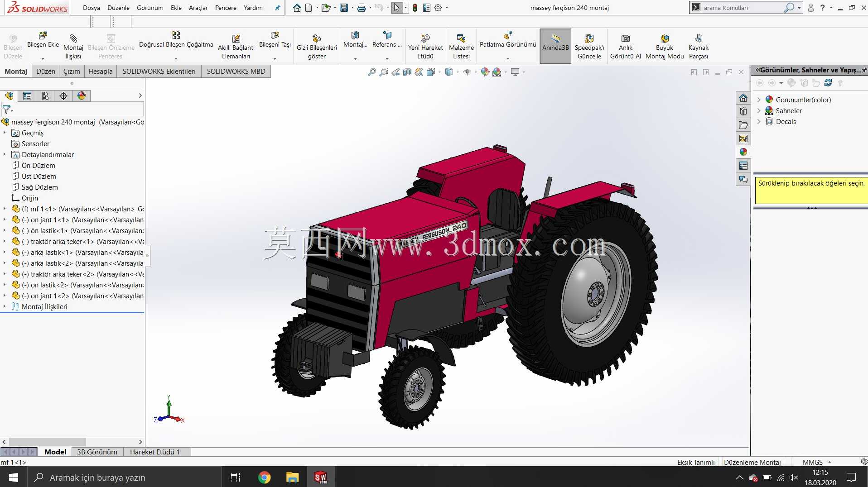Open File Explorer tab in task pane
Screen dimensions: 868x487
[x=743, y=125]
